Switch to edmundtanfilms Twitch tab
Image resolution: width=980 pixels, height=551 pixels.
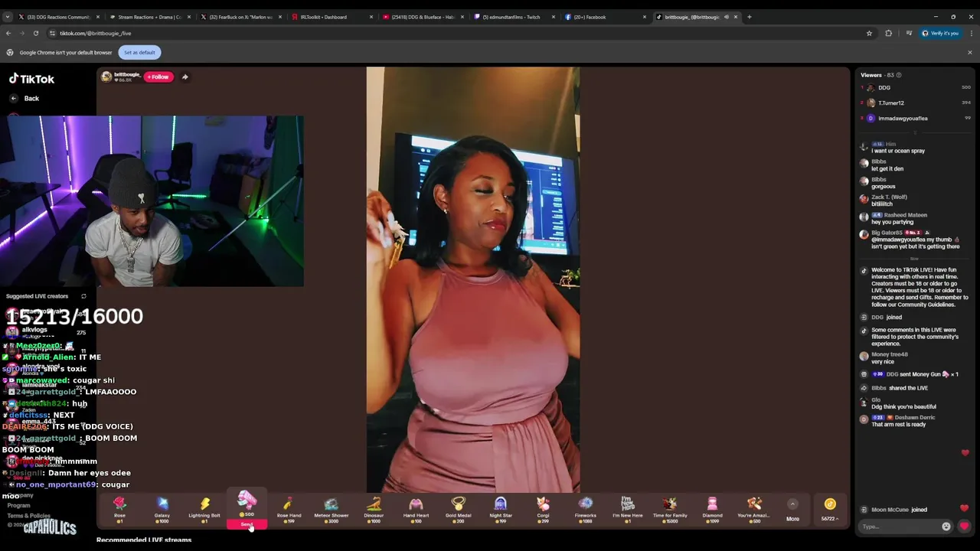click(x=514, y=17)
